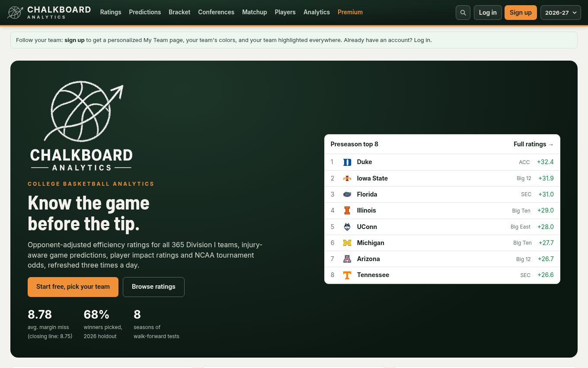Click the Big East conference label
The height and width of the screenshot is (368, 588).
coord(521,227)
